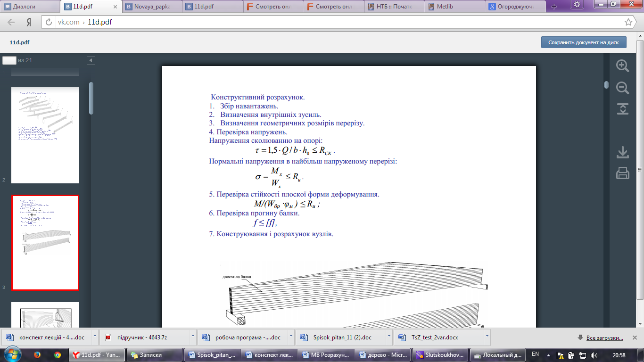The height and width of the screenshot is (362, 644).
Task: Click the page number input field
Action: click(x=9, y=60)
